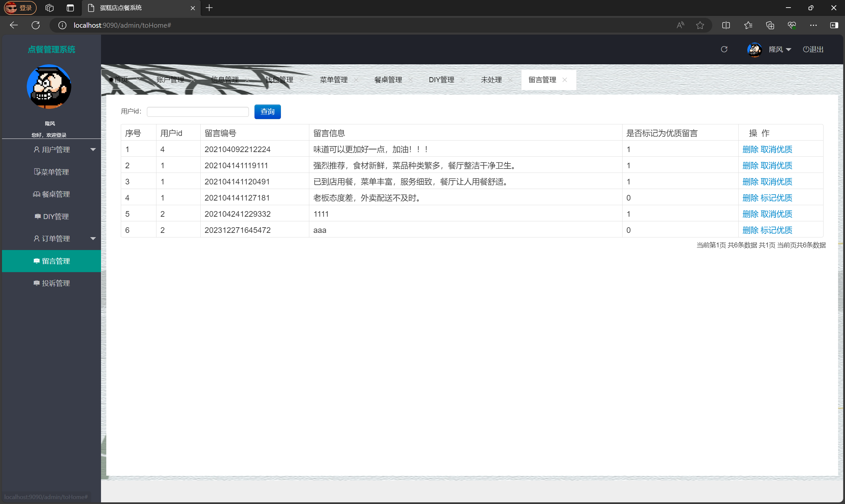Toggle 退出 logout button
Image resolution: width=845 pixels, height=504 pixels.
(x=813, y=49)
